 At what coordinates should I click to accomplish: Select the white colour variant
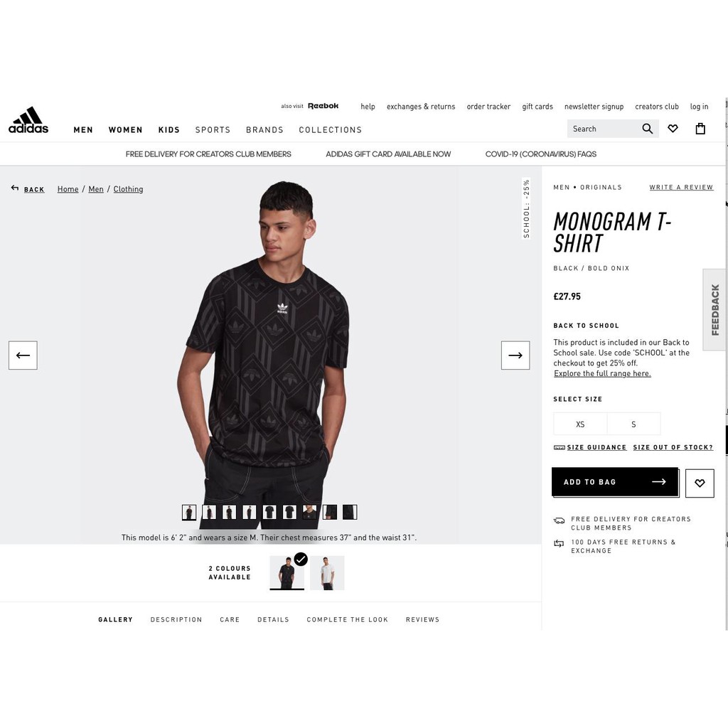pos(327,573)
